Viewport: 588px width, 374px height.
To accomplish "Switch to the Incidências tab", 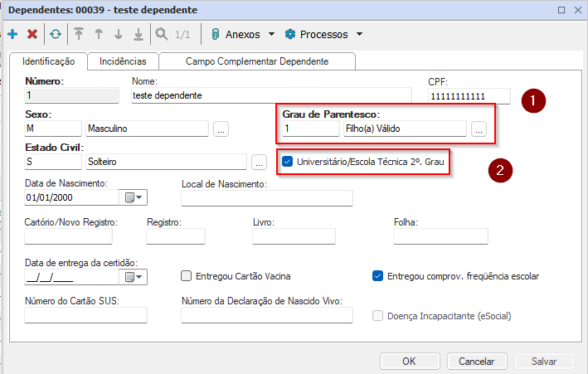I will coord(123,61).
